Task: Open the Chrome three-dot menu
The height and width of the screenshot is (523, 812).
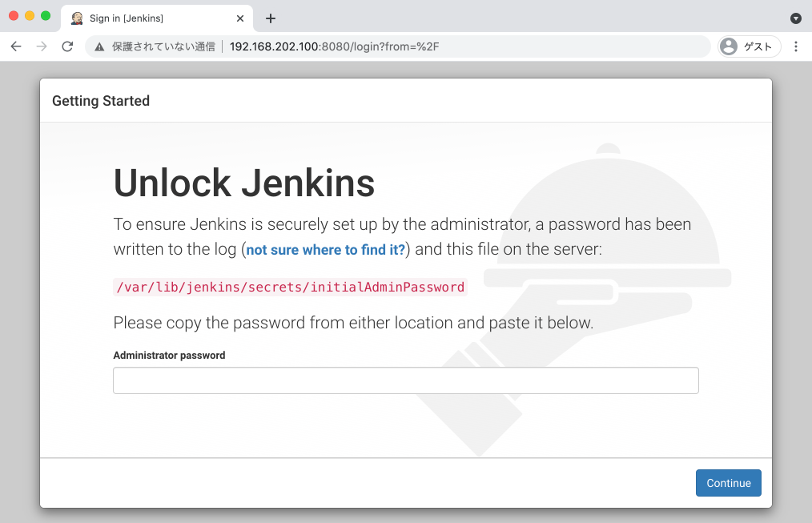Action: click(x=796, y=46)
